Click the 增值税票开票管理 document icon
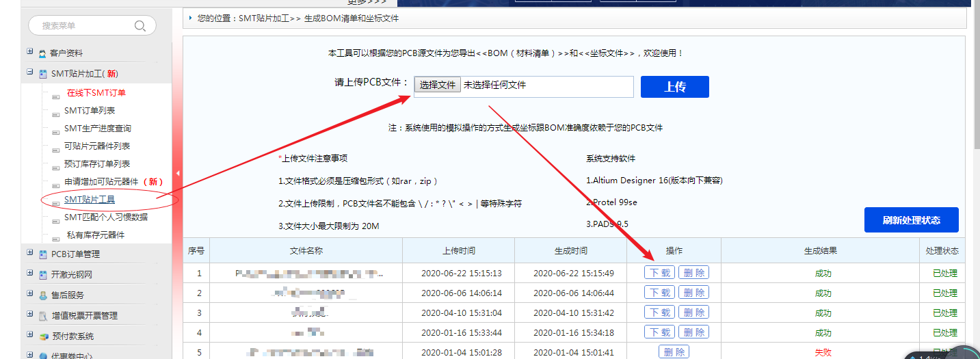 coord(43,316)
